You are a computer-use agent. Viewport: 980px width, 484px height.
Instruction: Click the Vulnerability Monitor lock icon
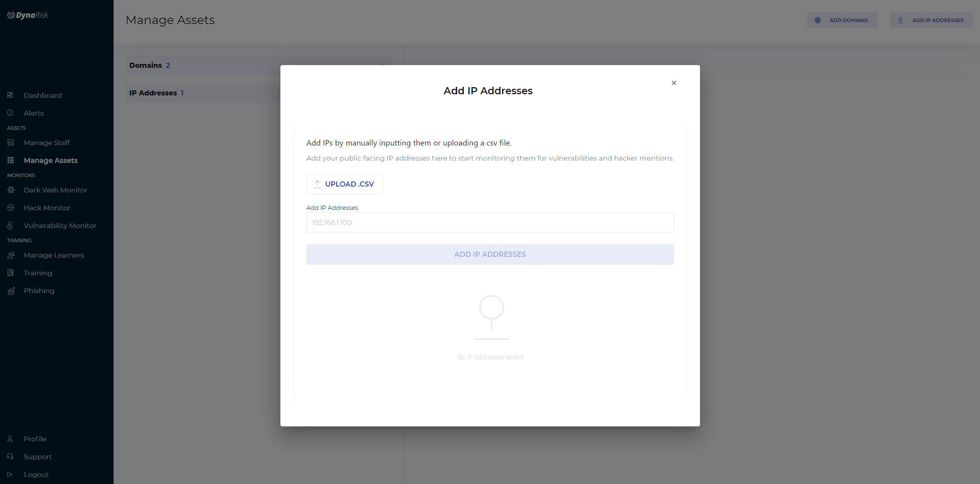pos(10,226)
